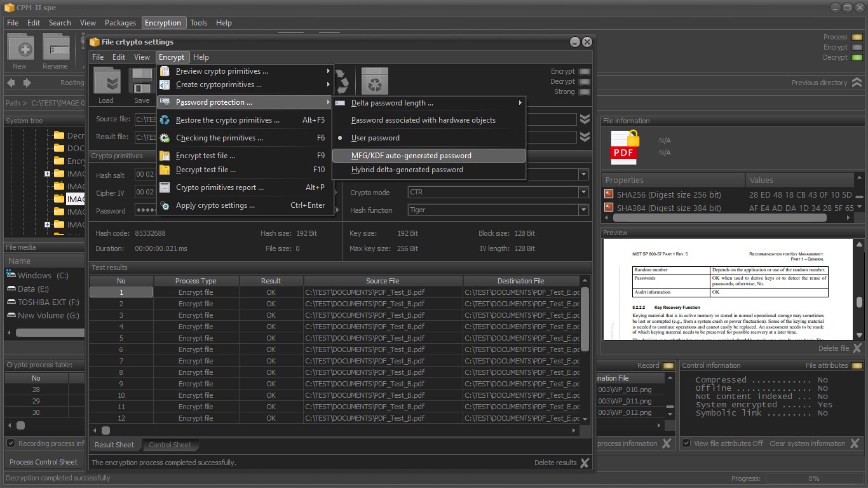Click the Process Control Sheet button
868x488 pixels.
point(44,462)
